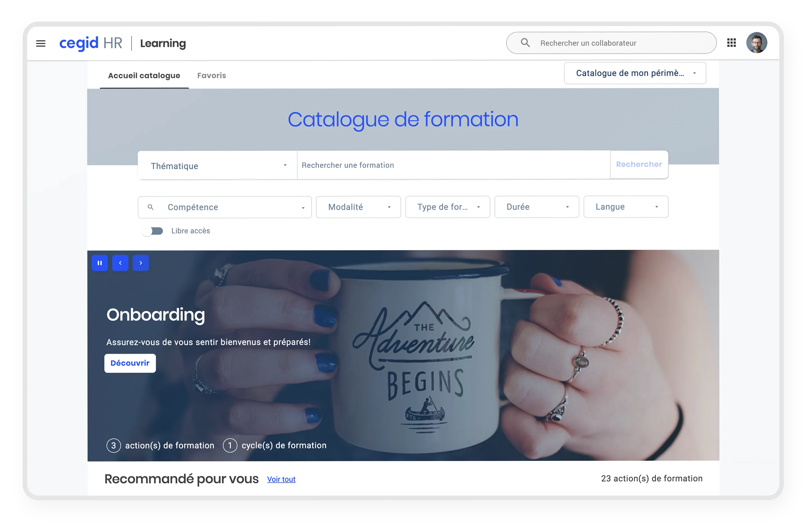Follow the Voir tout link
The width and height of the screenshot is (807, 532).
[x=281, y=479]
